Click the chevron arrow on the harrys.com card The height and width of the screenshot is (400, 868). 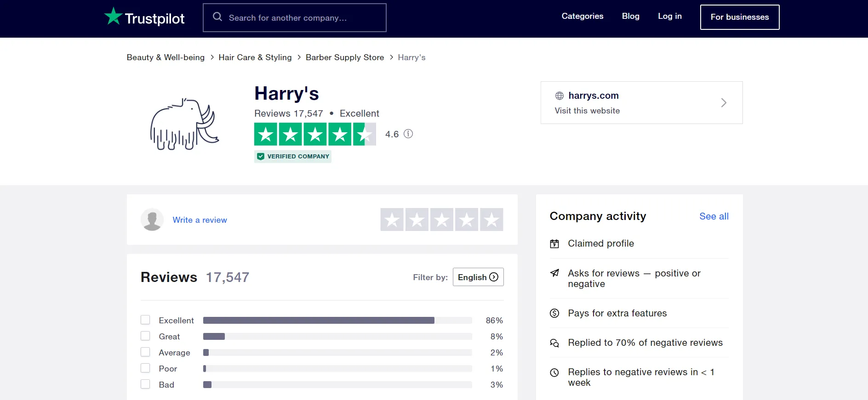[724, 102]
